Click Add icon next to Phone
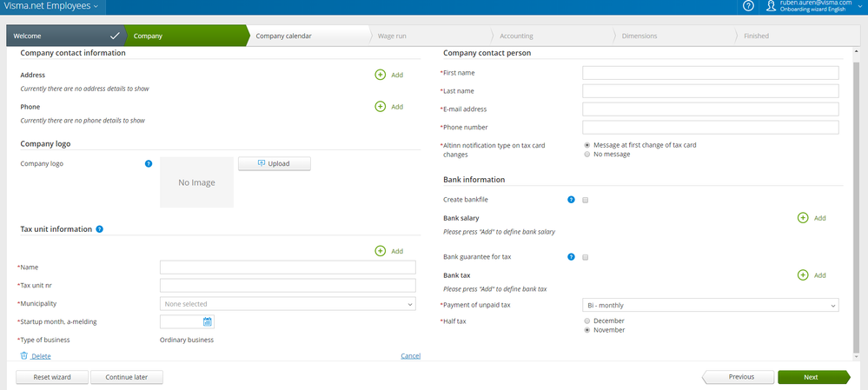The height and width of the screenshot is (390, 868). (381, 107)
